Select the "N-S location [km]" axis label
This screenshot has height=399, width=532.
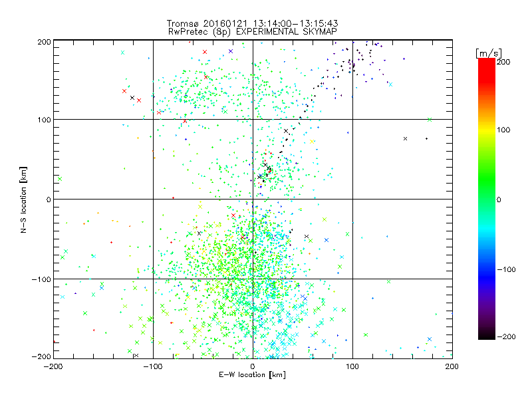point(23,199)
